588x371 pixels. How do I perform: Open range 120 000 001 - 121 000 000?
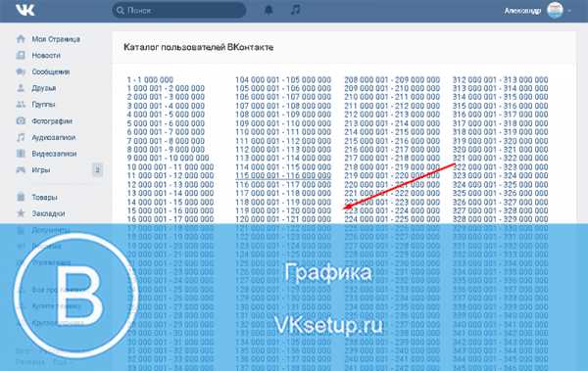[283, 219]
